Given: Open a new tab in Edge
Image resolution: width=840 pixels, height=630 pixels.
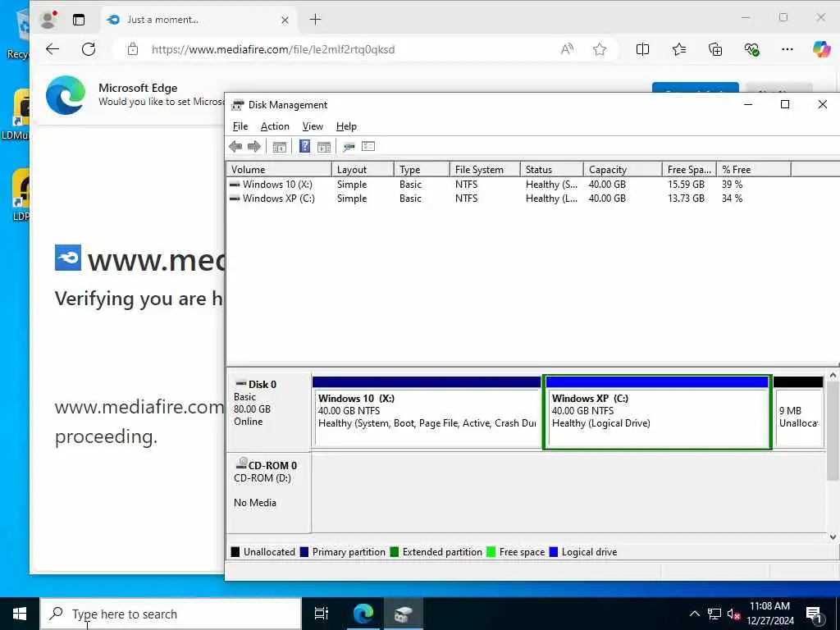Looking at the screenshot, I should [315, 20].
